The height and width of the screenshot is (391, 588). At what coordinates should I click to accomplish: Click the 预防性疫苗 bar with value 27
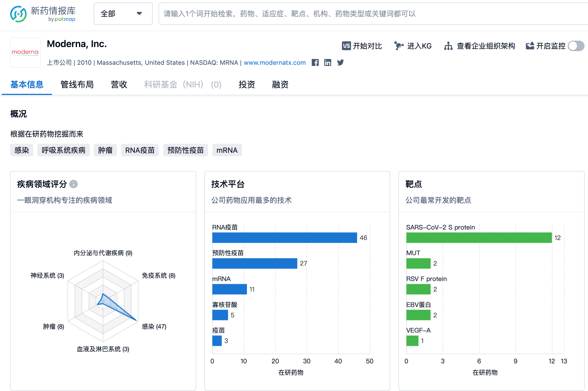[255, 263]
